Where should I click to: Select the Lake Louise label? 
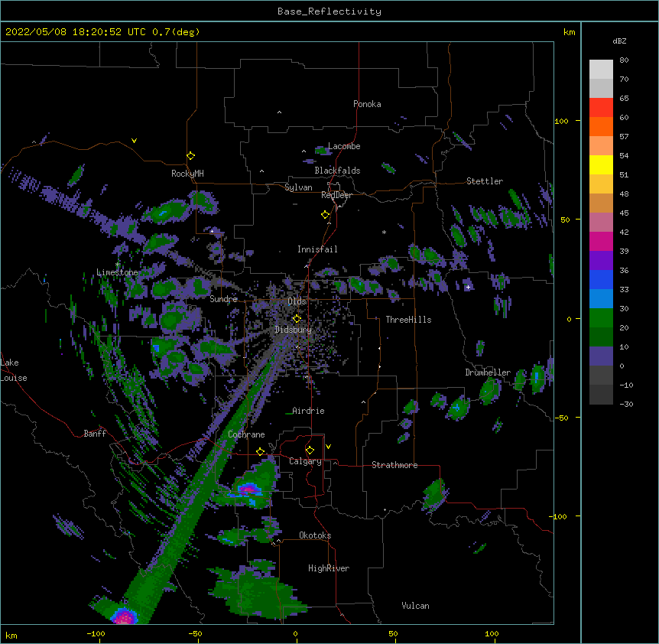point(14,370)
